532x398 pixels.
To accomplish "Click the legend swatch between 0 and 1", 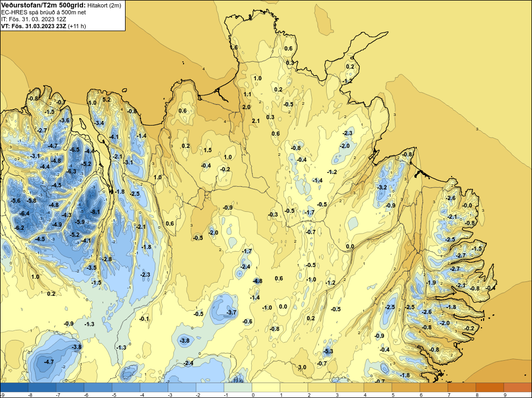I will (266, 387).
